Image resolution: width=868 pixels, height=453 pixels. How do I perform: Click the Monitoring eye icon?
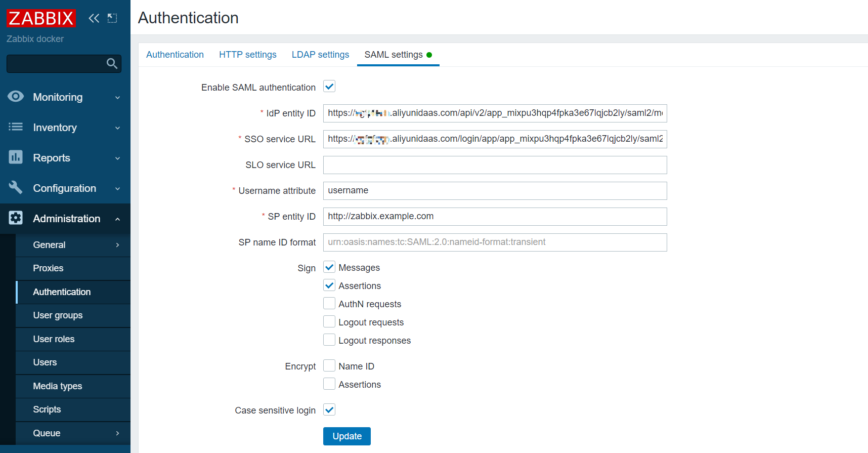[x=16, y=97]
